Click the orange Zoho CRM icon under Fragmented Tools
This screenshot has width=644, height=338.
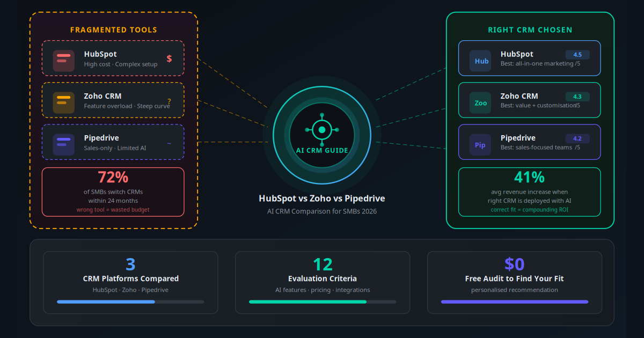click(x=63, y=102)
